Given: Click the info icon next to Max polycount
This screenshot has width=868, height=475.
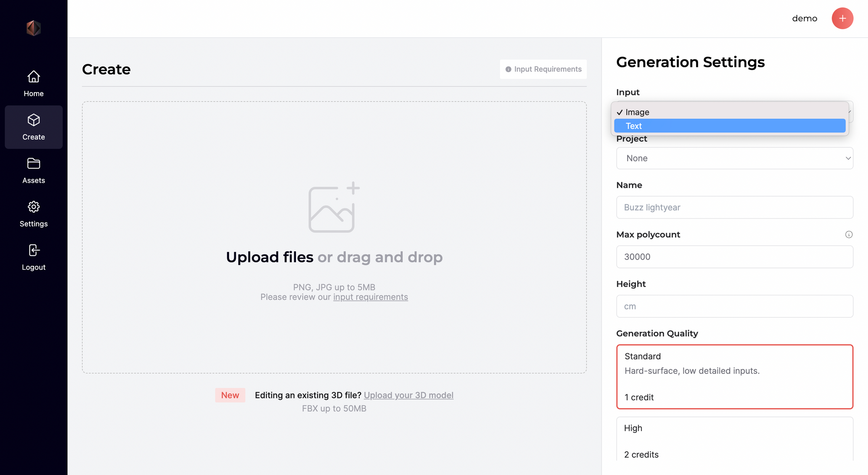Looking at the screenshot, I should [849, 234].
